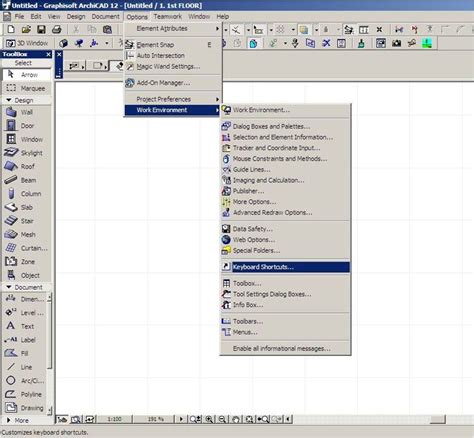Screen dimensions: 474x438
Task: Select the Dimension tool
Action: [x=25, y=299]
